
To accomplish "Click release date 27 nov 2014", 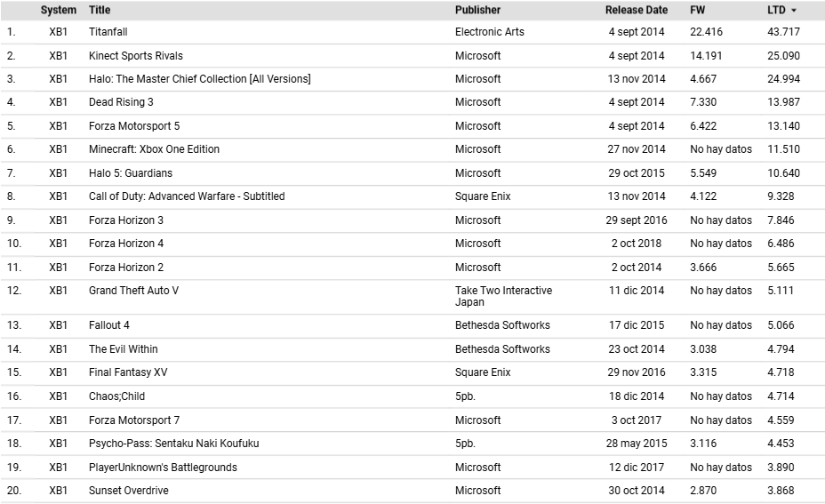I will coord(637,149).
